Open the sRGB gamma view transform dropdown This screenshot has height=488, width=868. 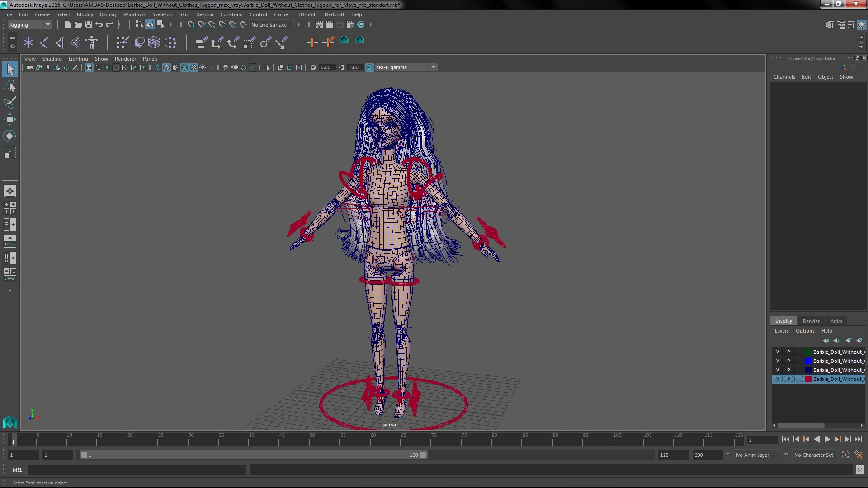[x=406, y=67]
